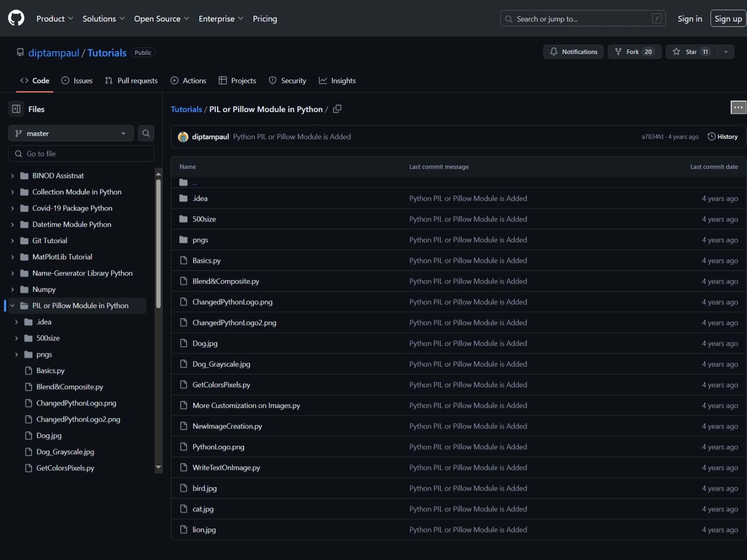Open NewImageCreation.py file
This screenshot has width=747, height=560.
point(227,426)
